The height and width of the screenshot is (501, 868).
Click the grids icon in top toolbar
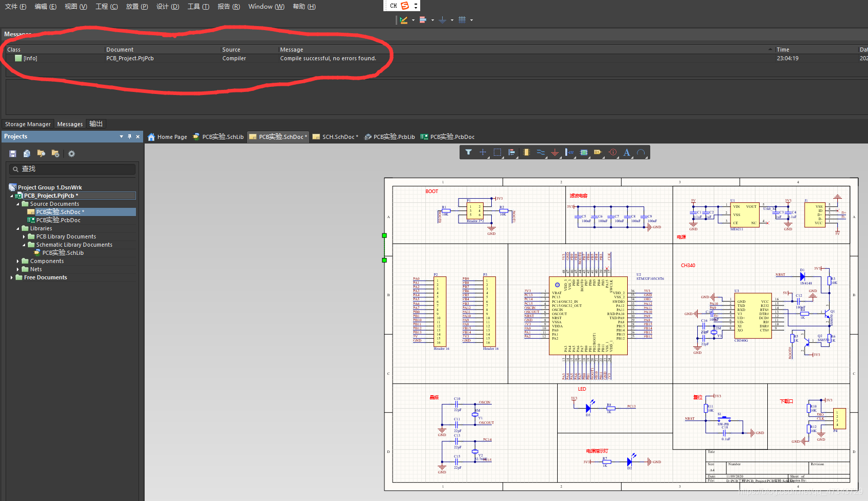(x=462, y=20)
